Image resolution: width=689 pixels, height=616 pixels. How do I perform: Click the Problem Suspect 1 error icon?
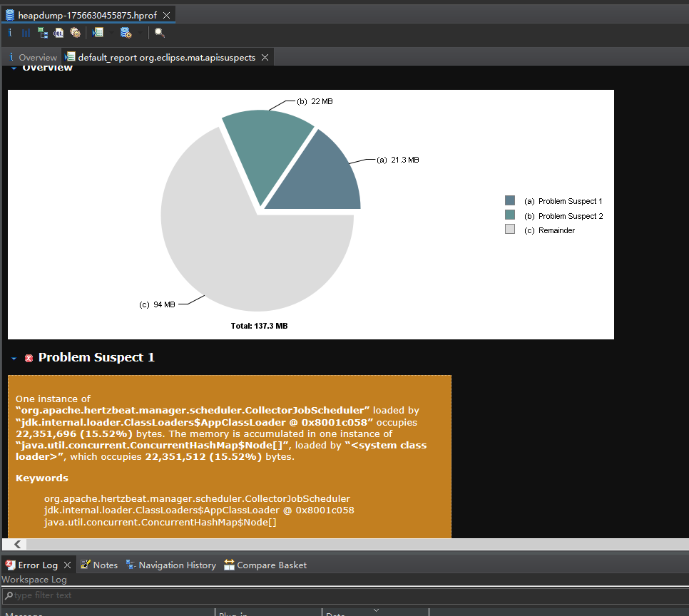[x=29, y=358]
